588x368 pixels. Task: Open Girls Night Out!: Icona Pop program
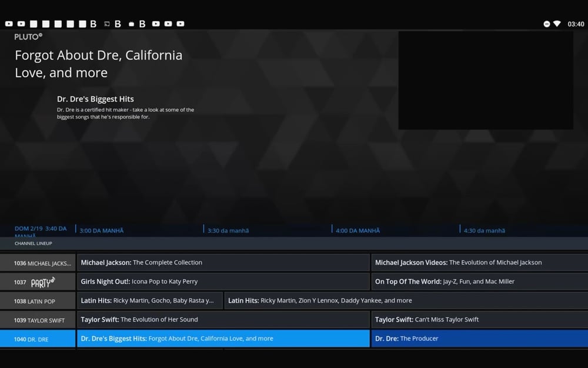223,281
